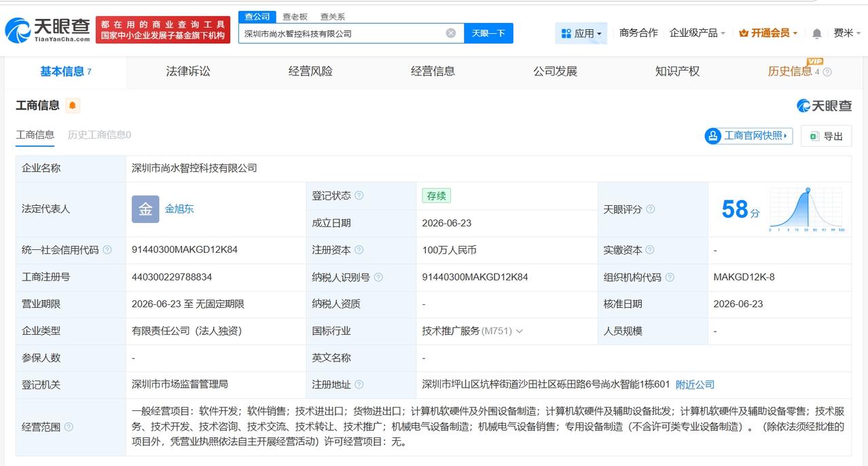Switch to the 经营信息 tab

point(433,71)
